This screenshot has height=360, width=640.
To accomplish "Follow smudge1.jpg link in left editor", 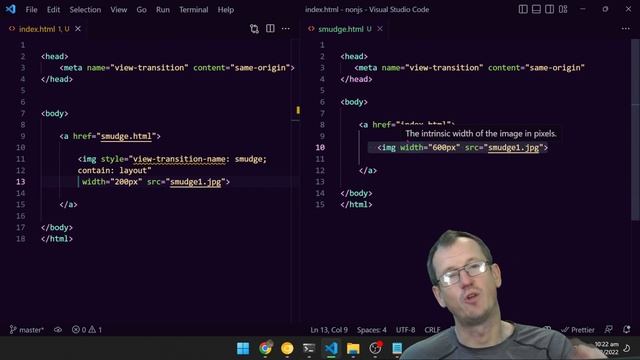I will click(196, 182).
